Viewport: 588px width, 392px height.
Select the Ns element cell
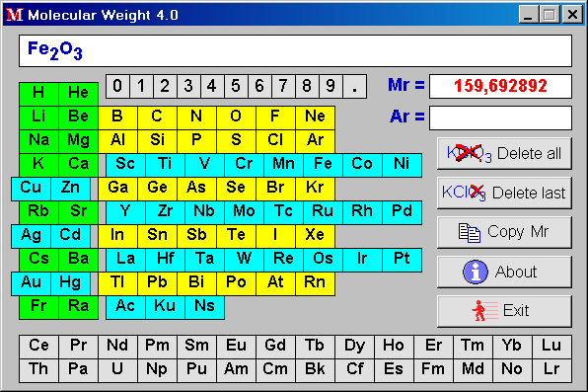(x=205, y=307)
